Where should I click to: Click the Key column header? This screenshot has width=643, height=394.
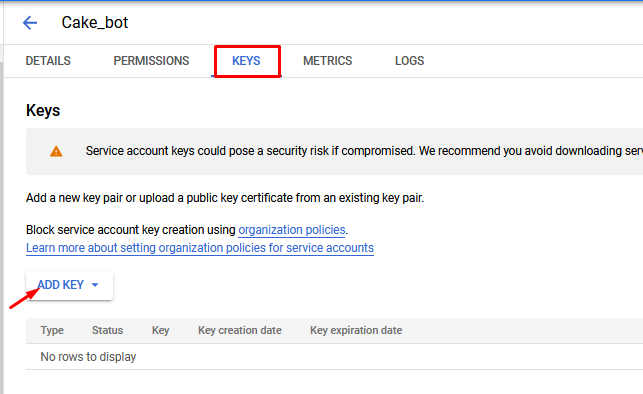point(160,330)
